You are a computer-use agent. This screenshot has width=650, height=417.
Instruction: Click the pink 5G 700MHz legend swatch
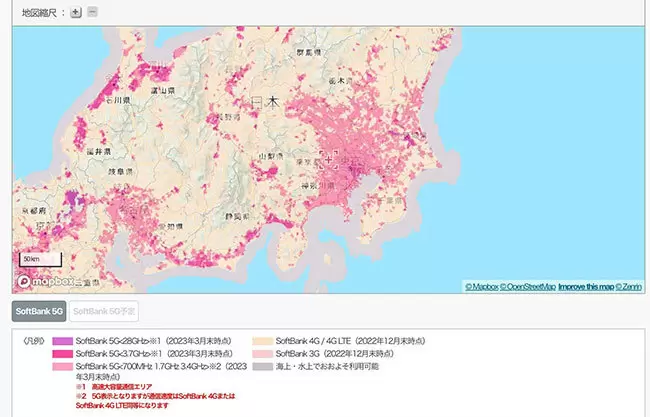pyautogui.click(x=63, y=366)
